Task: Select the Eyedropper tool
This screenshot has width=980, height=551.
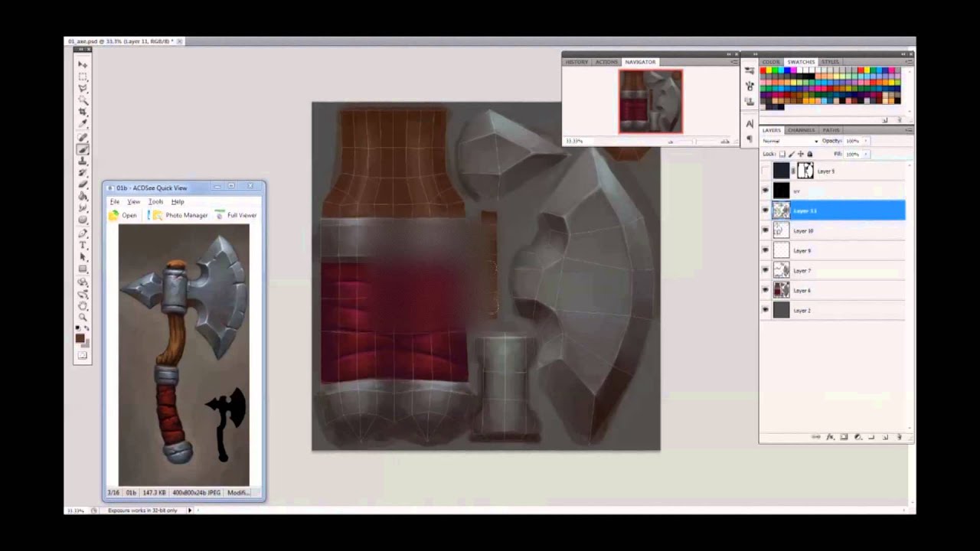Action: click(x=83, y=122)
